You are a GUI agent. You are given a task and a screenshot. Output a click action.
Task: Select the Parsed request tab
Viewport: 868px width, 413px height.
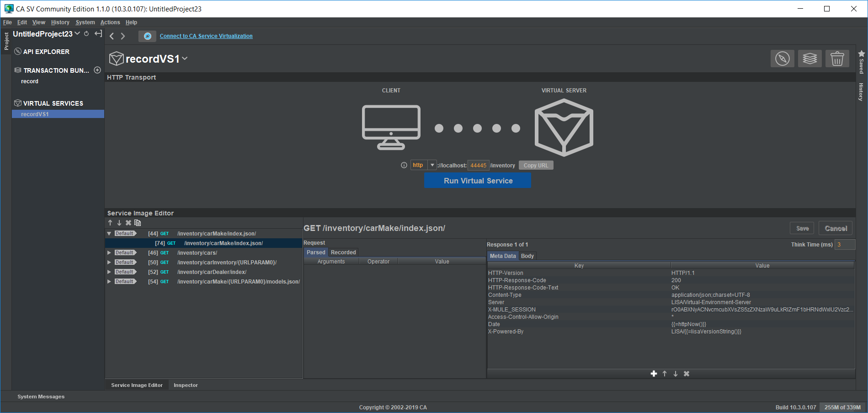coord(316,252)
